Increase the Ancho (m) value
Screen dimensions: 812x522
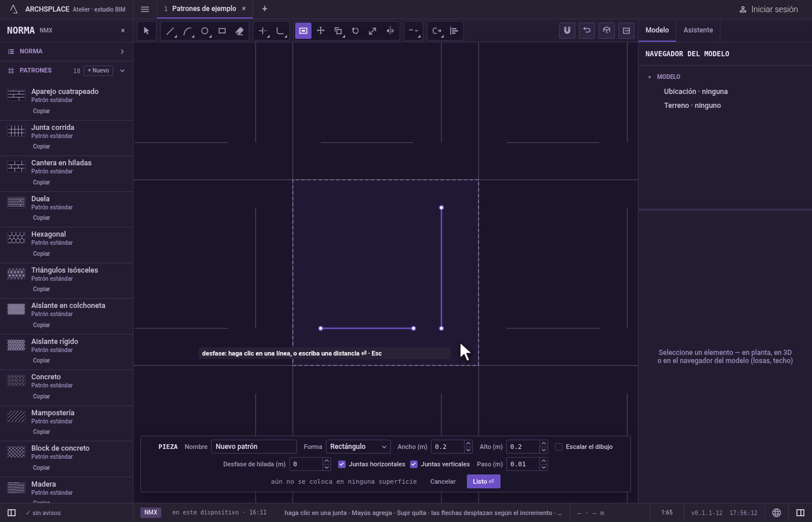pyautogui.click(x=468, y=444)
